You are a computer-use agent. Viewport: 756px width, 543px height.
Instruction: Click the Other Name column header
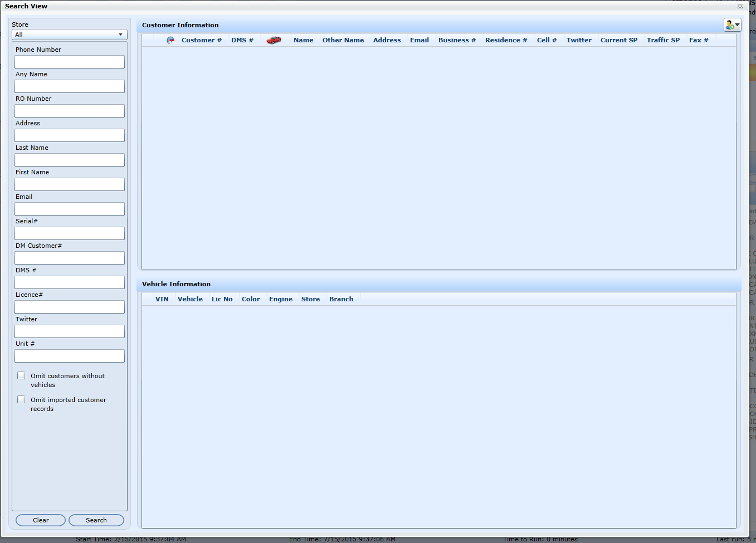tap(343, 40)
